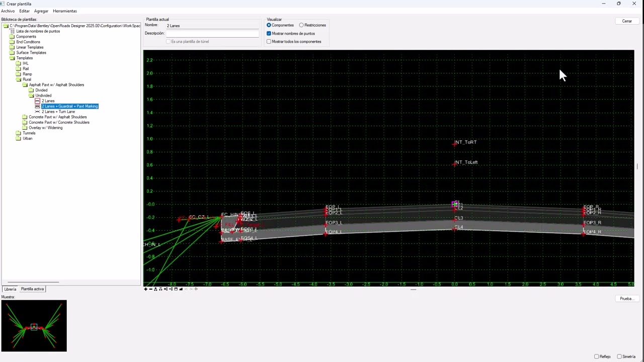Open the Agregar menu
Screen dimensions: 644x362
tap(41, 11)
